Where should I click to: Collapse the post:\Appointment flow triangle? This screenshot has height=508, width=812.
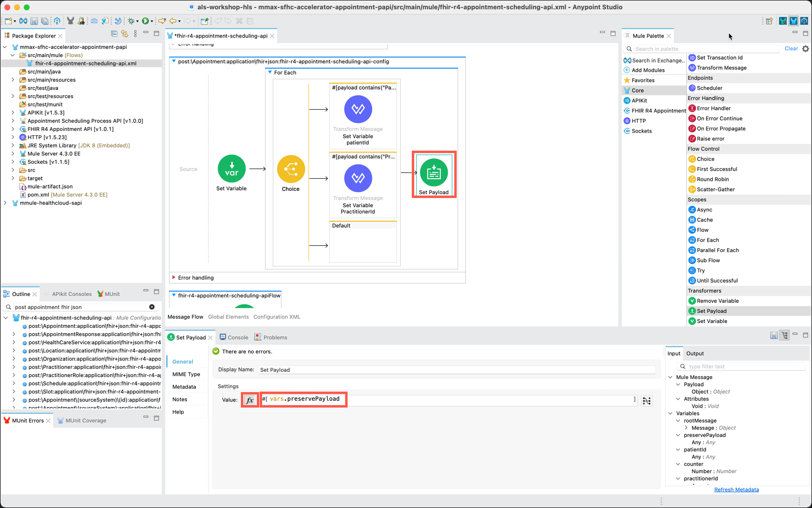(x=174, y=61)
